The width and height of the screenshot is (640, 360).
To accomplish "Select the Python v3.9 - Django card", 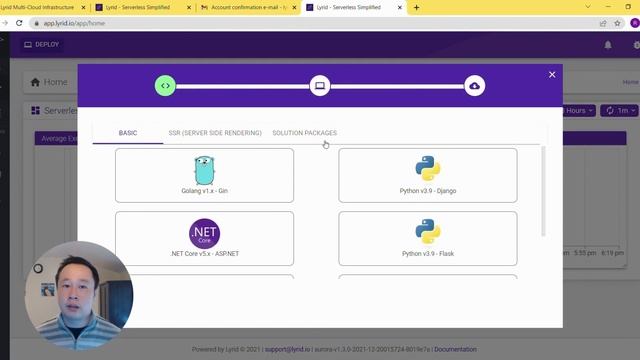I will [428, 176].
